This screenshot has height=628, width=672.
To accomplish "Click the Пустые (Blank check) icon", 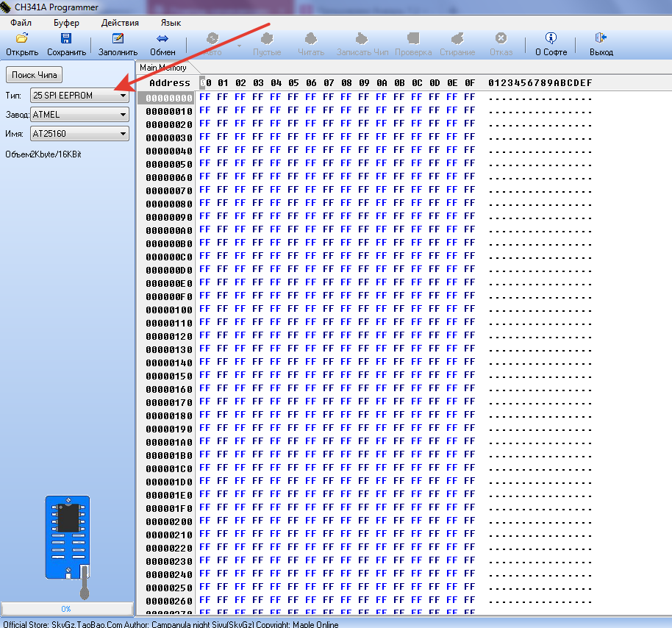I will click(267, 38).
